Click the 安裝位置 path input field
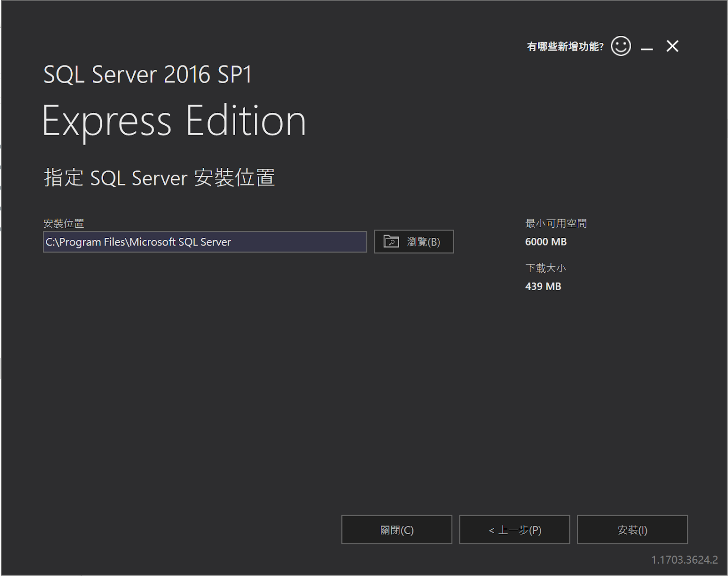The height and width of the screenshot is (576, 728). click(205, 242)
